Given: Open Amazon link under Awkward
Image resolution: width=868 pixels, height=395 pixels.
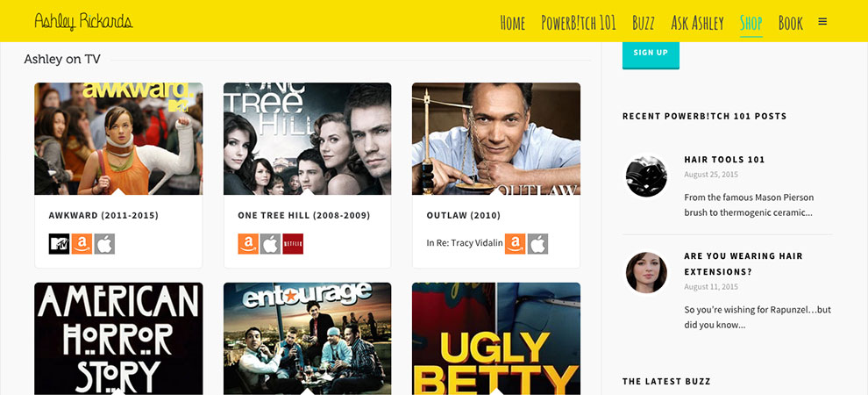Looking at the screenshot, I should [x=82, y=244].
